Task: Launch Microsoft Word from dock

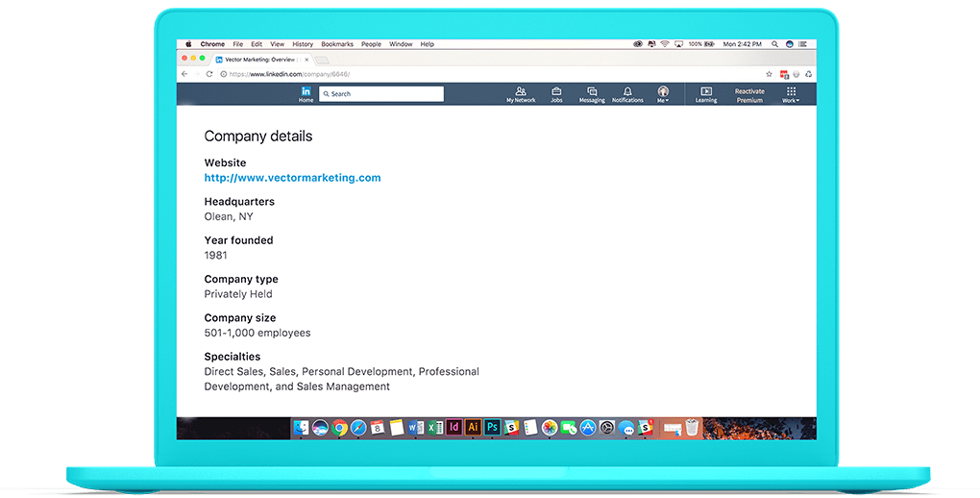Action: (416, 427)
